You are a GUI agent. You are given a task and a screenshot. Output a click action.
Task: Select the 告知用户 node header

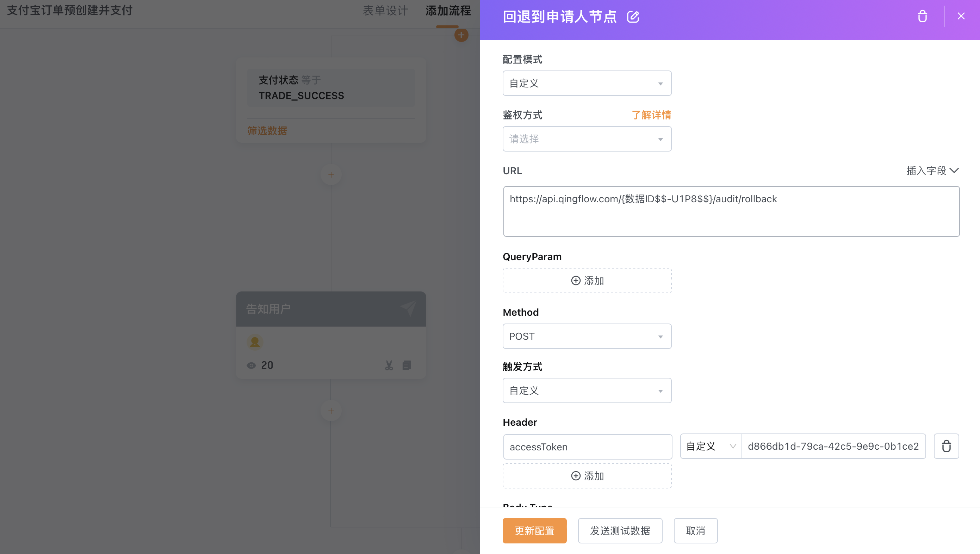click(331, 309)
